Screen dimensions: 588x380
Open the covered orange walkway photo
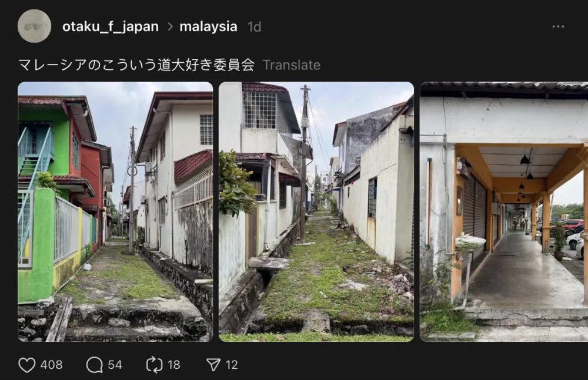pos(504,212)
